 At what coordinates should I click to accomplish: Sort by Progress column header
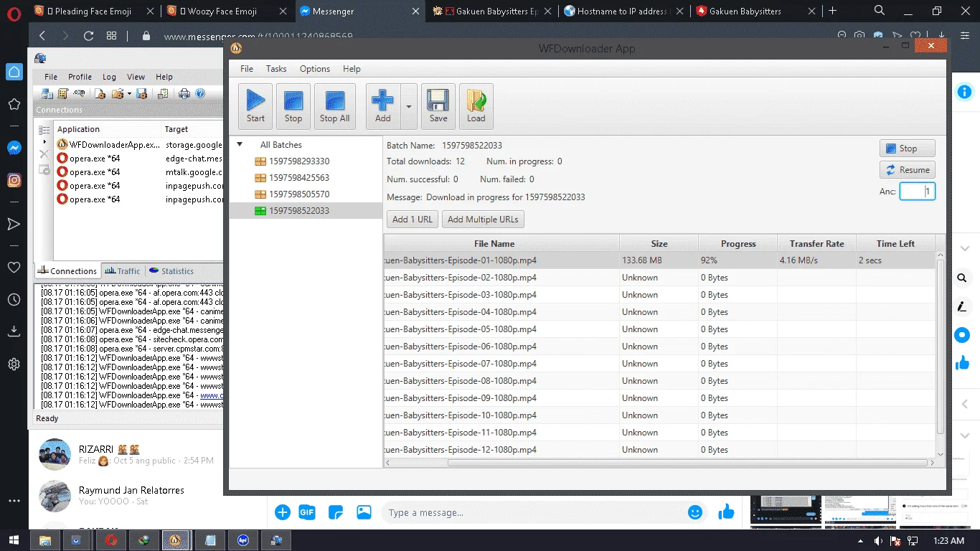738,244
